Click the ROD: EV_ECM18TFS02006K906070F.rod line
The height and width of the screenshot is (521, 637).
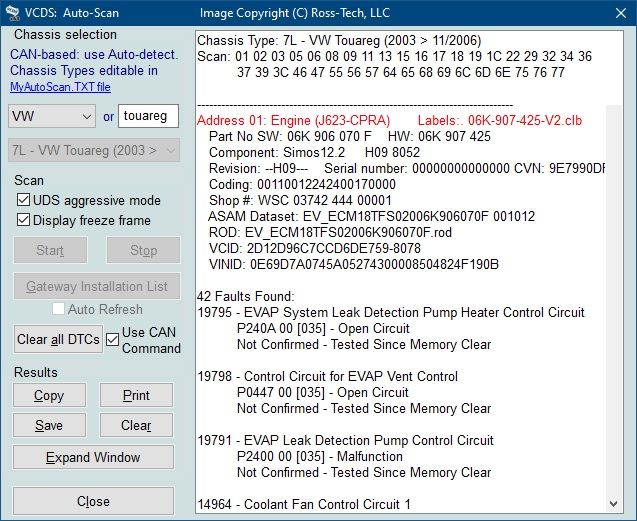pyautogui.click(x=330, y=232)
